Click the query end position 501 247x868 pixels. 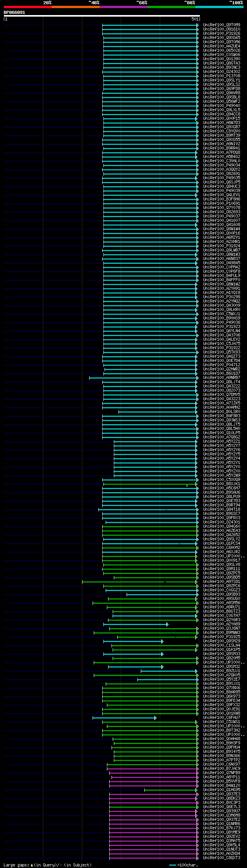195,19
